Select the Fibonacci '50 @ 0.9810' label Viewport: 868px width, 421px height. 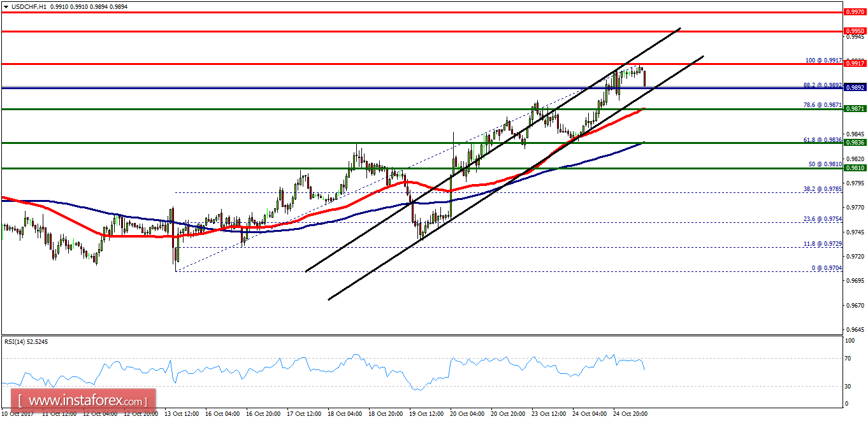(826, 164)
